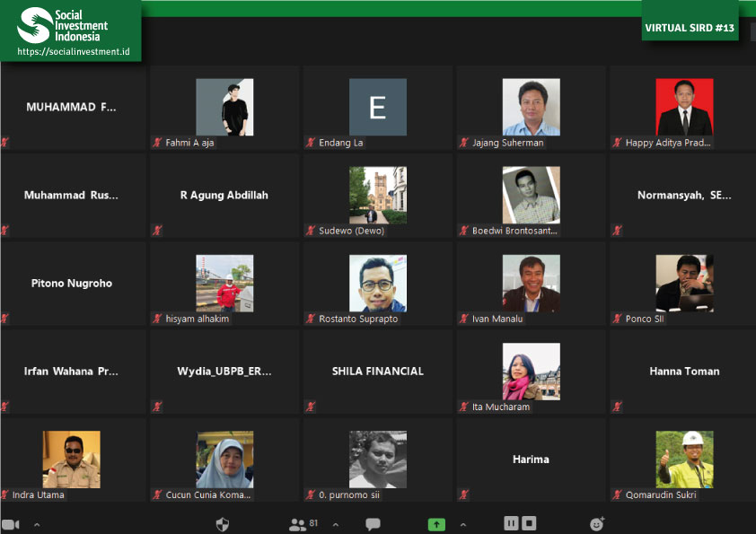Expand video options arrow beside camera

37,525
